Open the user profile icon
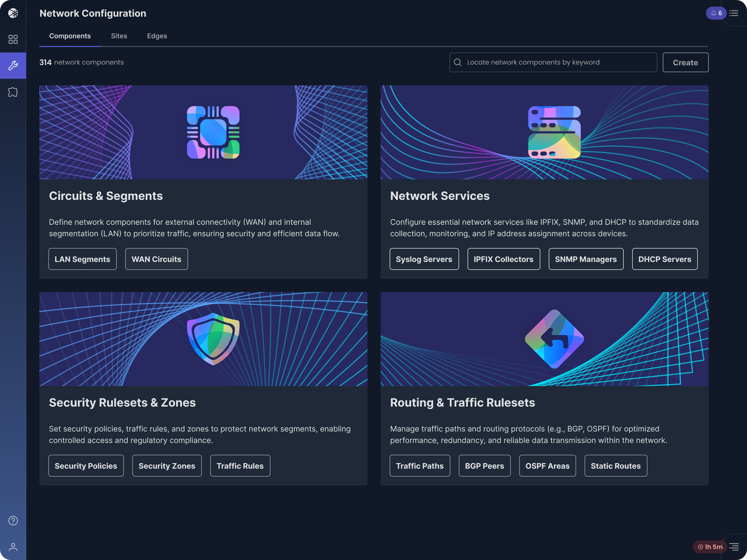 [13, 547]
